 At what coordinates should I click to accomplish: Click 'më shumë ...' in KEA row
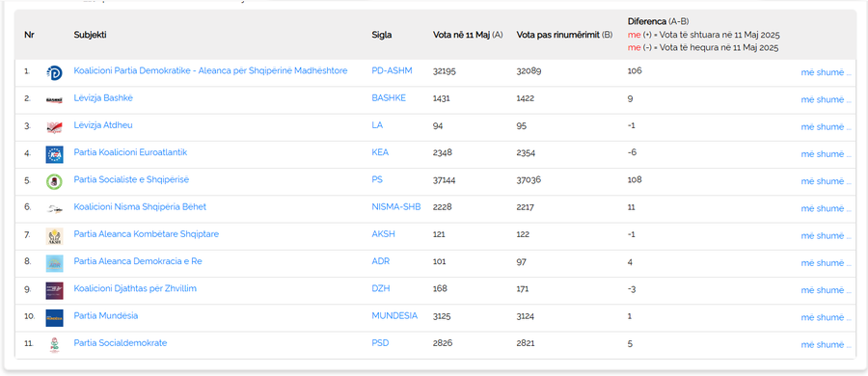click(x=826, y=154)
